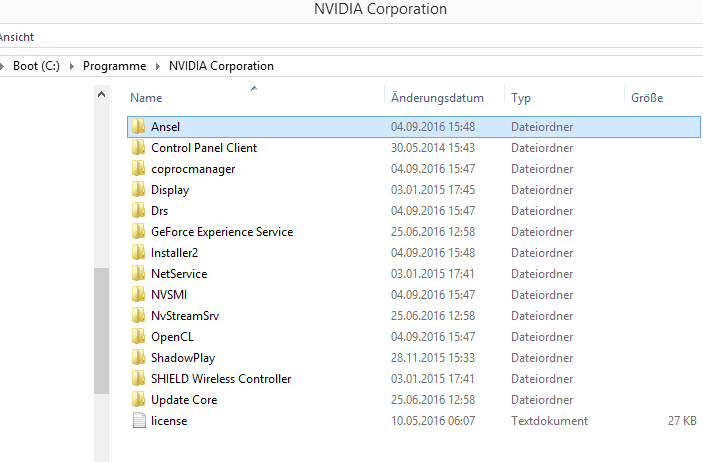
Task: Click date '30.05.2014 15:43' of Control Panel Client
Action: pyautogui.click(x=433, y=148)
